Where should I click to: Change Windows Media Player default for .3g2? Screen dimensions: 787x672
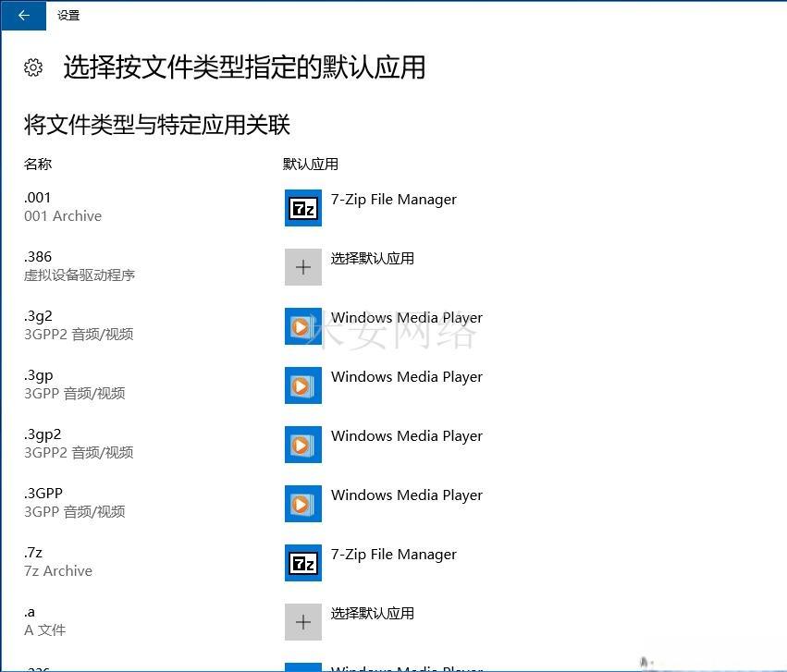pos(407,318)
